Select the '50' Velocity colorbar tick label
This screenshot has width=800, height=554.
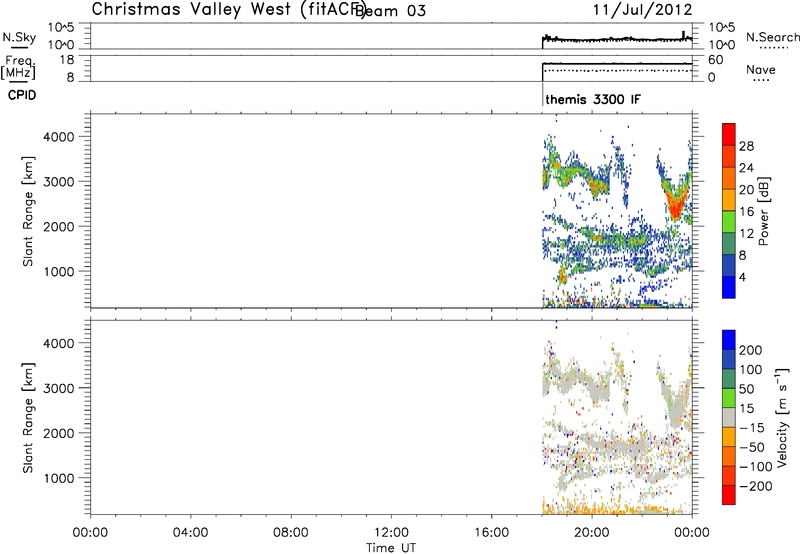point(746,389)
